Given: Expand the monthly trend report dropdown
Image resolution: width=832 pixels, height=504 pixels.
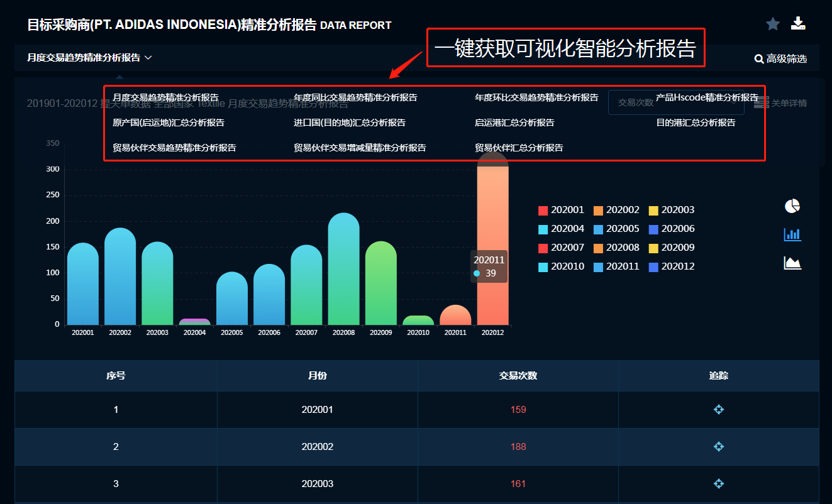Looking at the screenshot, I should 89,58.
